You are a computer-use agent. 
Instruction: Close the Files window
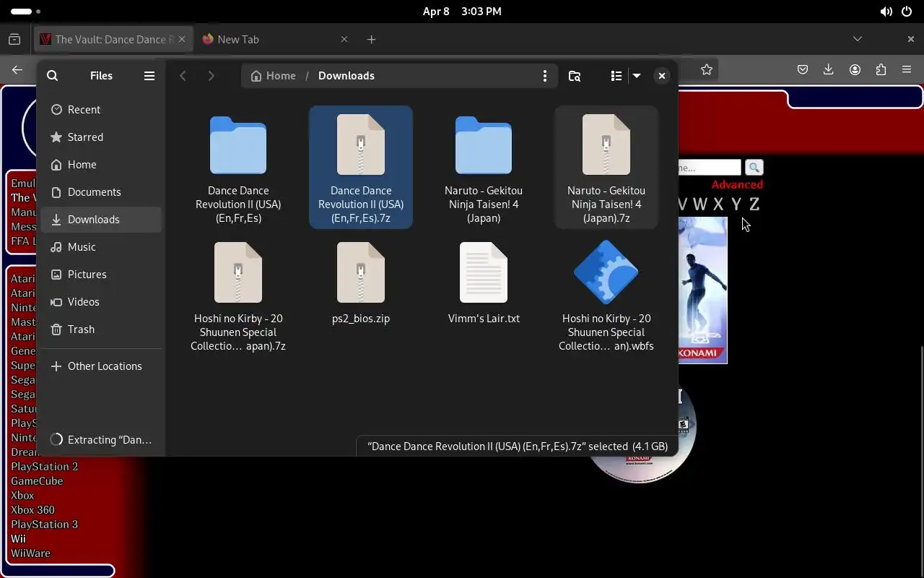click(661, 76)
